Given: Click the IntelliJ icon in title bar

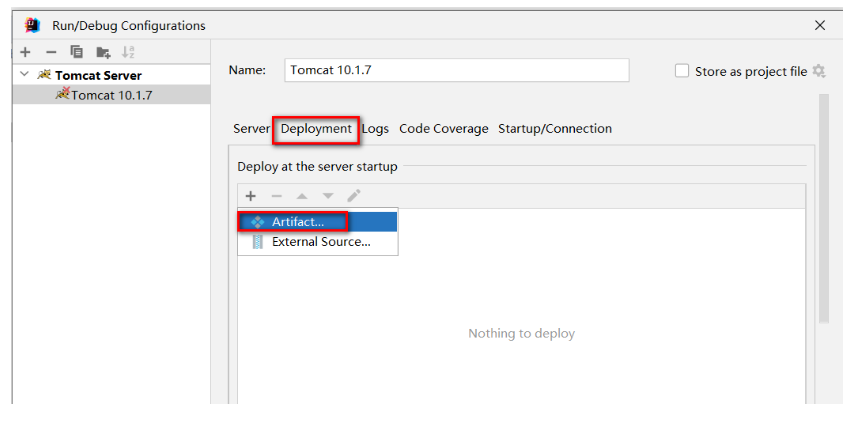Looking at the screenshot, I should 33,25.
